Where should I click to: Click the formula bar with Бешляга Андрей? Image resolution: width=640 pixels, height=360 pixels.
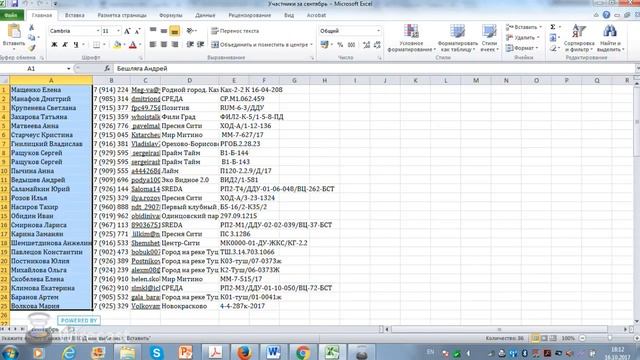373,69
